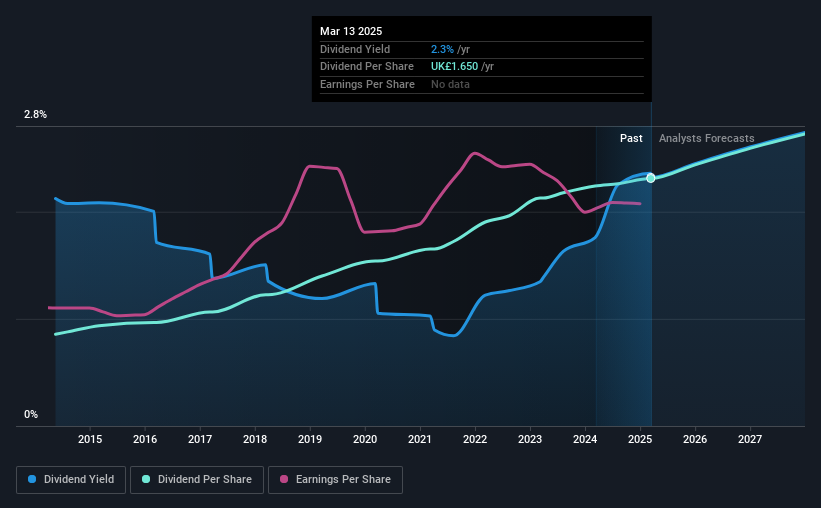Click the highlighted data point marker on chart
The height and width of the screenshot is (508, 821).
pyautogui.click(x=651, y=178)
